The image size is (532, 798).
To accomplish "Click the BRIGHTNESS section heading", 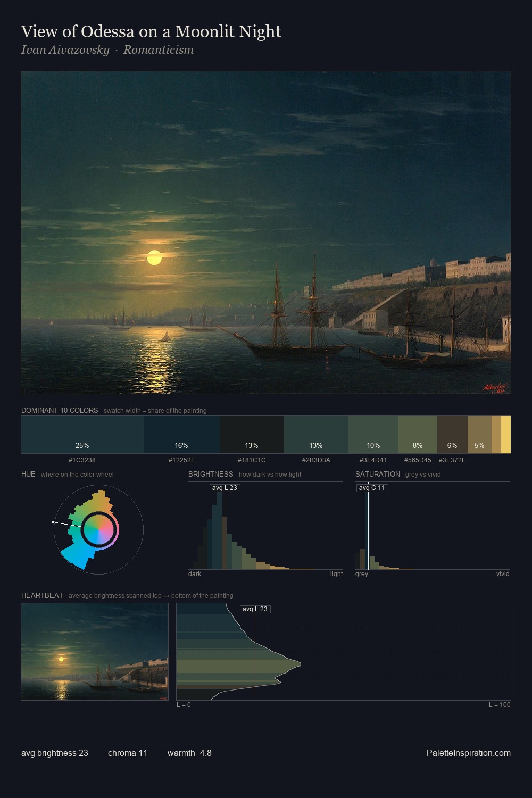I will point(211,475).
